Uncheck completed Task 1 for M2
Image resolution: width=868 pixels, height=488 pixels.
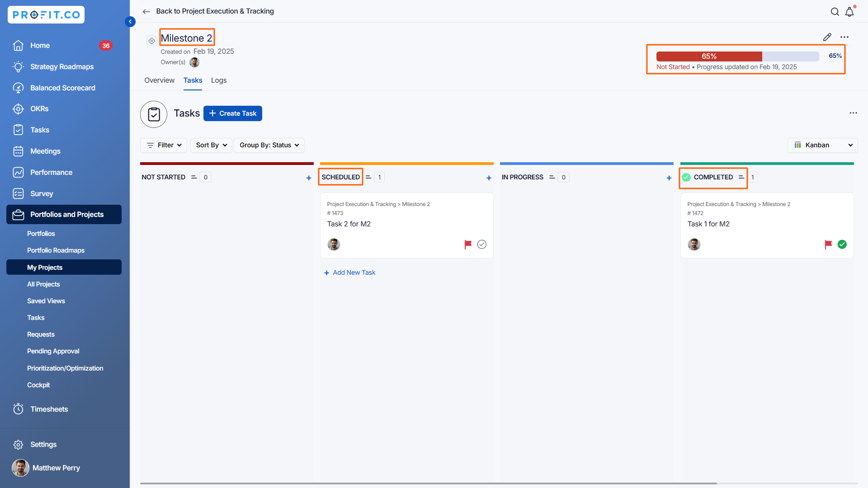(x=842, y=244)
